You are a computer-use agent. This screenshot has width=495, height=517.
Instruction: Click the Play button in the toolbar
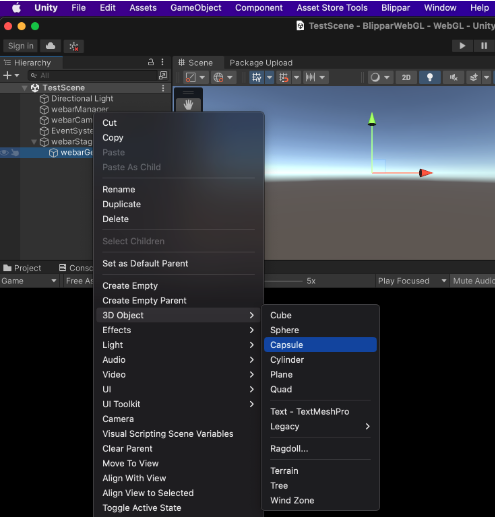coord(462,46)
